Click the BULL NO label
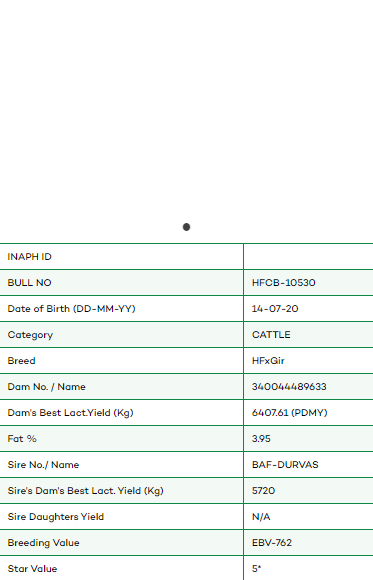The width and height of the screenshot is (373, 580). 29,283
